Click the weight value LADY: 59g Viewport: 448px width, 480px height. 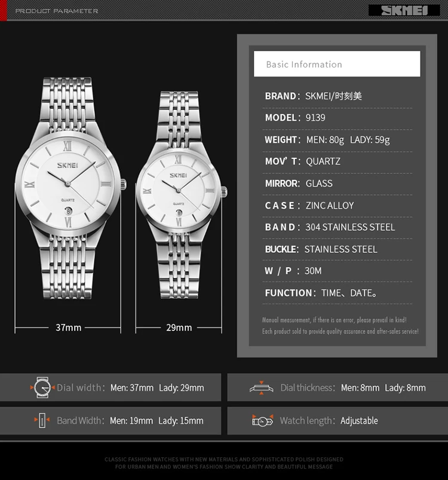tap(370, 140)
